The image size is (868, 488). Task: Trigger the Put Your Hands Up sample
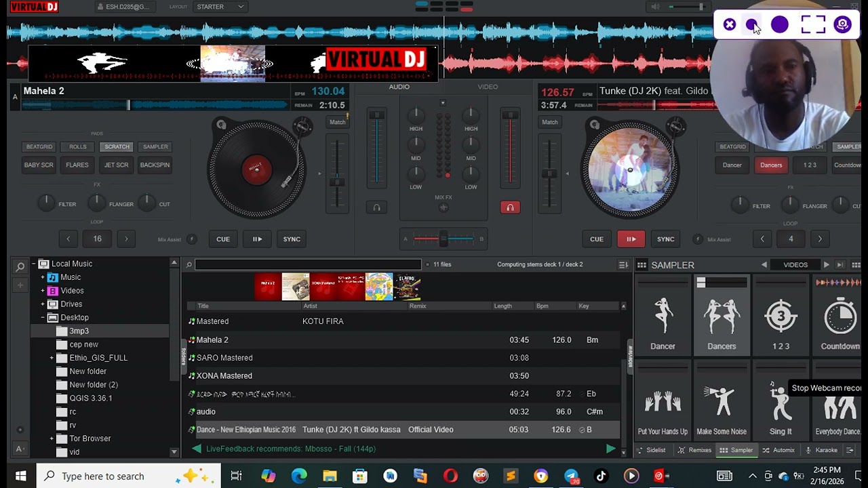(663, 401)
